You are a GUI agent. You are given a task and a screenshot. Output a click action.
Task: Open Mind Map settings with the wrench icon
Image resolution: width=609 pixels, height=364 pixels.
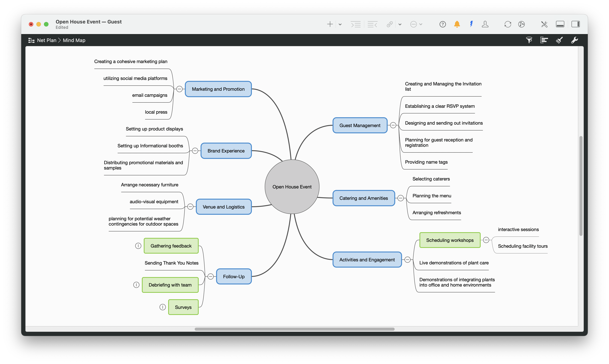click(x=575, y=40)
